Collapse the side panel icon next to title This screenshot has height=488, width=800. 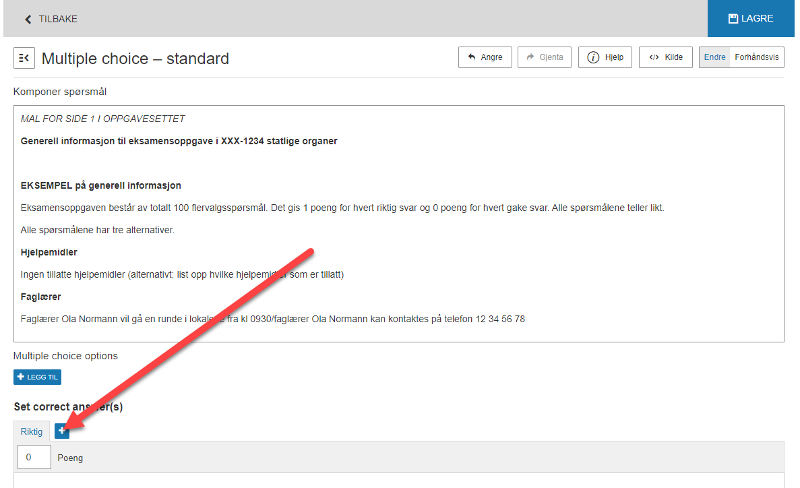(24, 58)
